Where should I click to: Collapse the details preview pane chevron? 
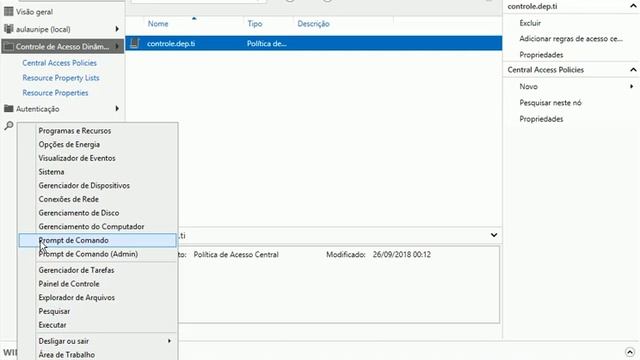[x=494, y=235]
